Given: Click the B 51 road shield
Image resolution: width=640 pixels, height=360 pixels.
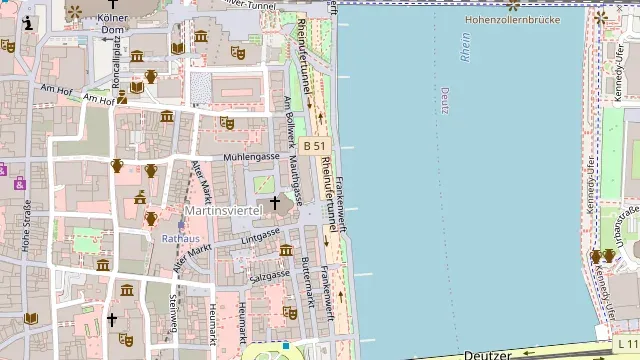Looking at the screenshot, I should [x=315, y=146].
